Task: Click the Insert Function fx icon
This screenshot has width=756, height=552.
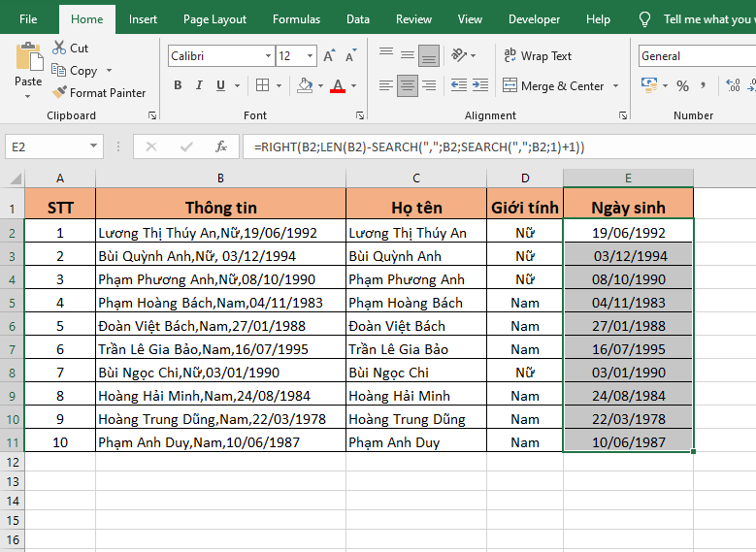Action: [x=221, y=146]
